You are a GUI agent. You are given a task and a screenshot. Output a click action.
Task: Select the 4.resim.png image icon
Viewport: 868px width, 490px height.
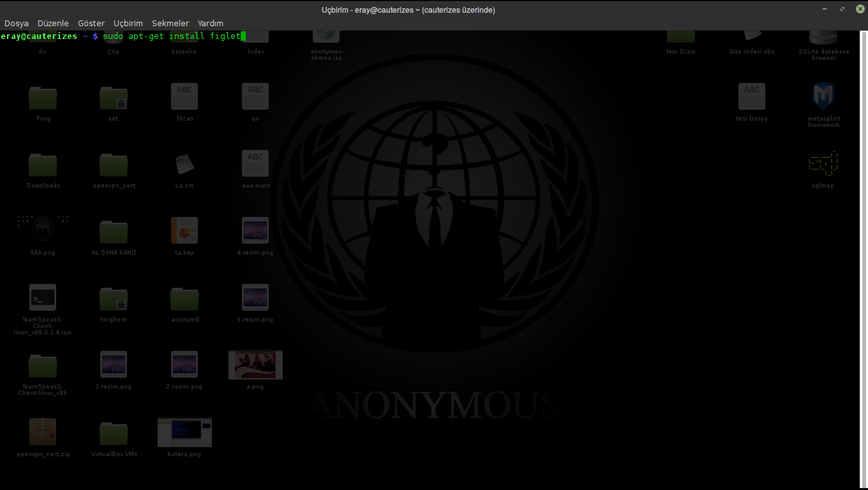click(255, 230)
